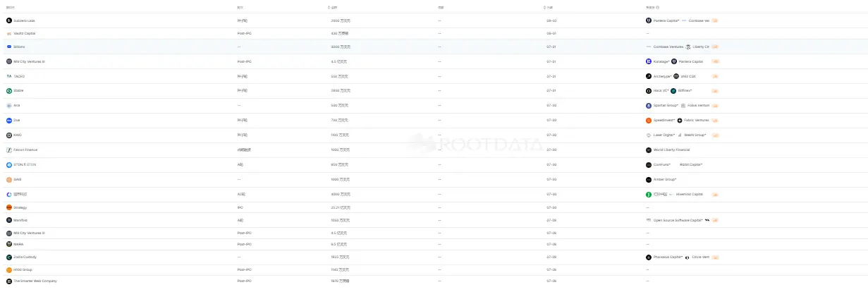
Task: Click the Subzero Labs project logo
Action: coord(9,20)
